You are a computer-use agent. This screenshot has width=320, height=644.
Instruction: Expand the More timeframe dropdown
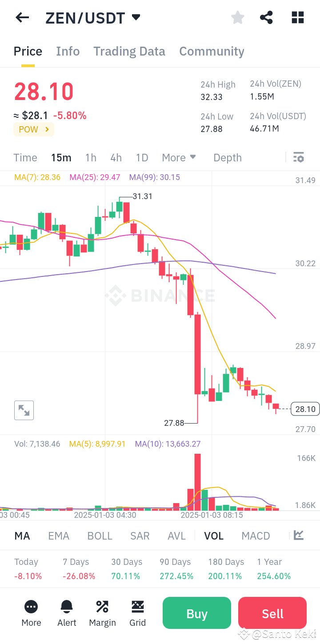pos(179,157)
